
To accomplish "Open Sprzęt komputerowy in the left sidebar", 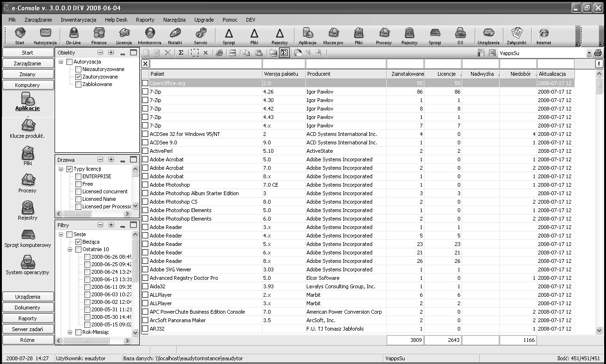I will pos(27,237).
